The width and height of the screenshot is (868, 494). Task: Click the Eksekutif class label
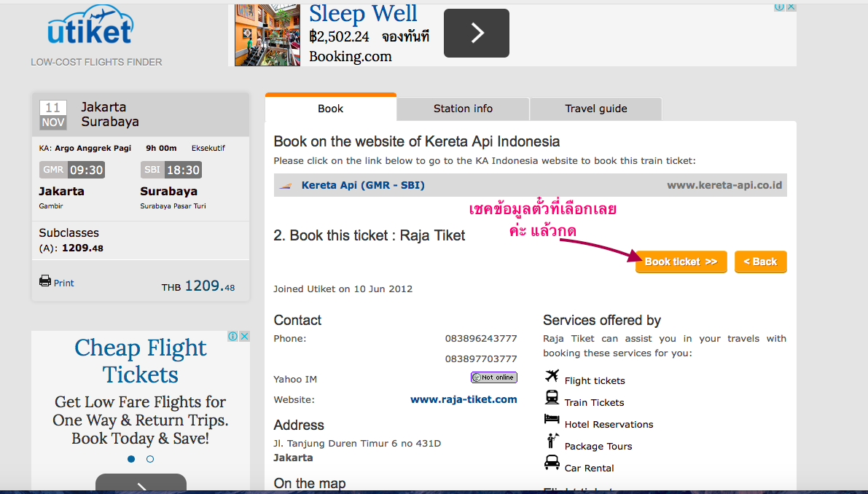click(x=208, y=148)
